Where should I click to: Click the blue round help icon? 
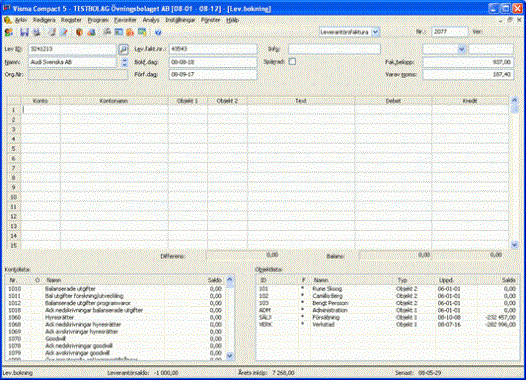[158, 32]
